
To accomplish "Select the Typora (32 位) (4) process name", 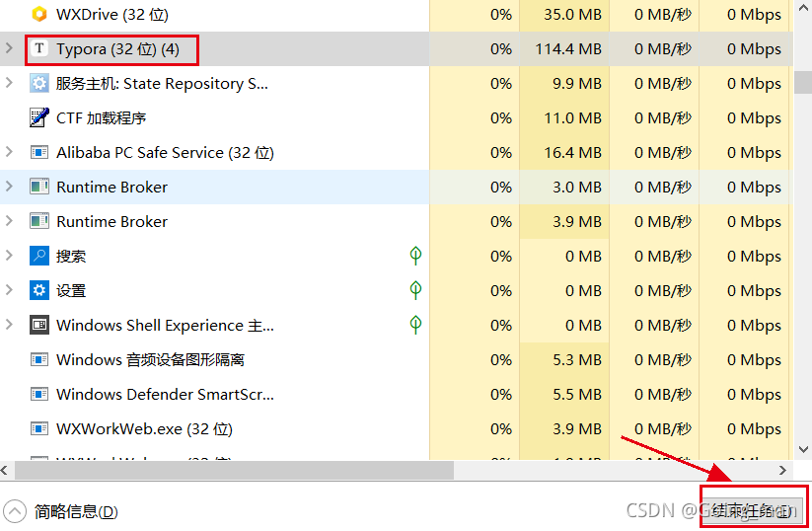I will (x=118, y=49).
